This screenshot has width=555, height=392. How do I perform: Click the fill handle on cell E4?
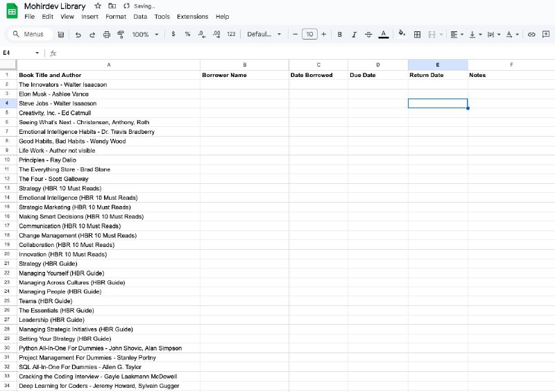468,108
